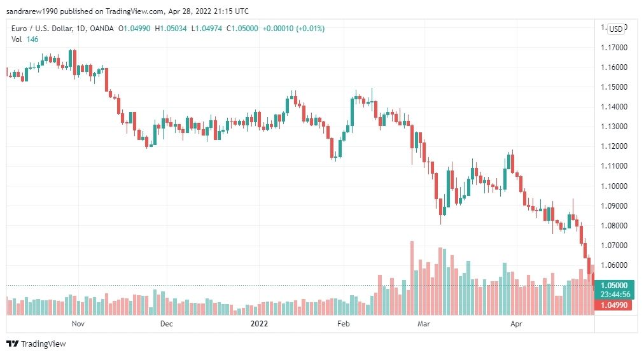Click the Euro / U.S. Dollar symbol title
644x355 pixels.
tap(42, 29)
